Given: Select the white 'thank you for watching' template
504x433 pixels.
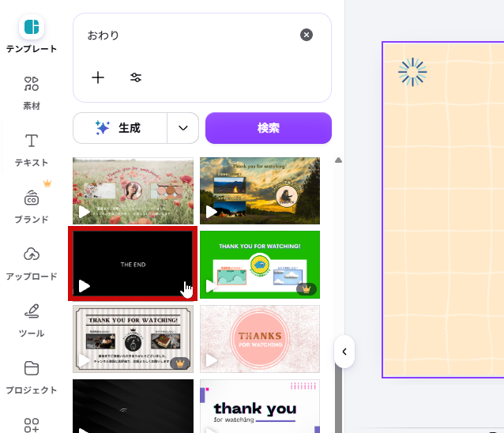Looking at the screenshot, I should click(260, 406).
